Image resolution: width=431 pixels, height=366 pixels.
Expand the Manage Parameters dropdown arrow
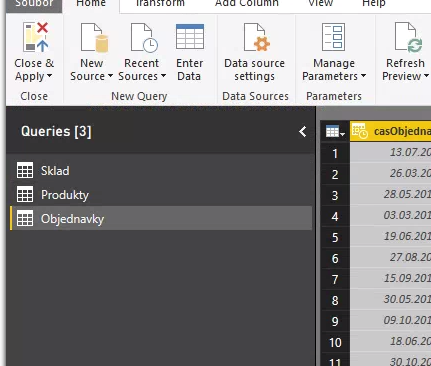tap(363, 76)
